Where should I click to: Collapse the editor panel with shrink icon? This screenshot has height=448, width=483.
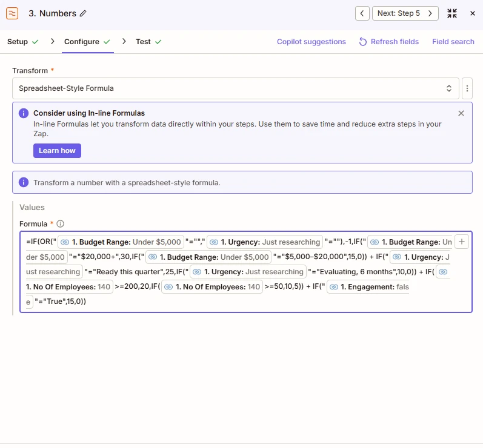click(452, 13)
